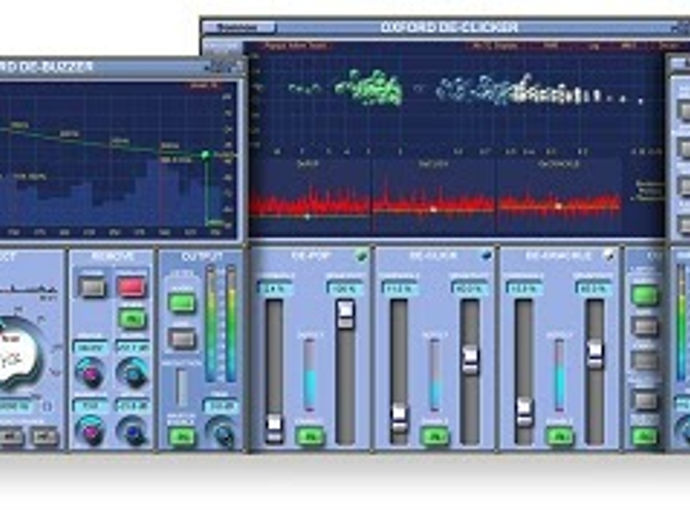
Task: Toggle the green IN button below the red REMOVE button
Action: click(x=132, y=318)
